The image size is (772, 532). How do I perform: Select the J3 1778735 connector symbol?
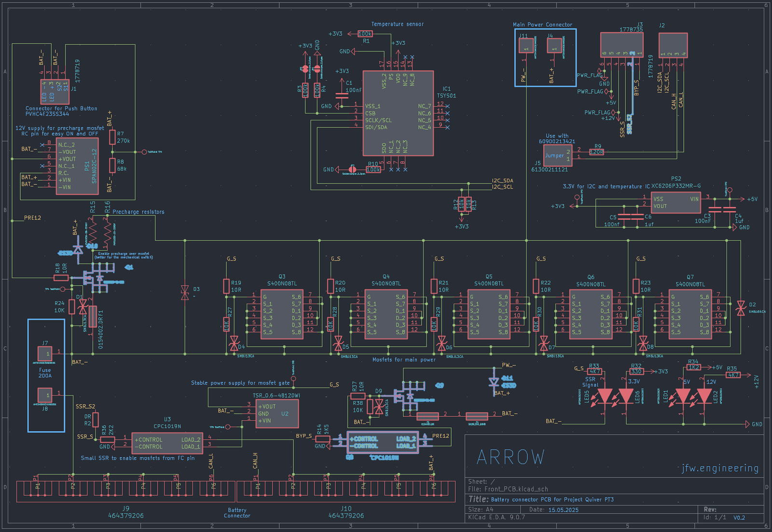(x=622, y=45)
